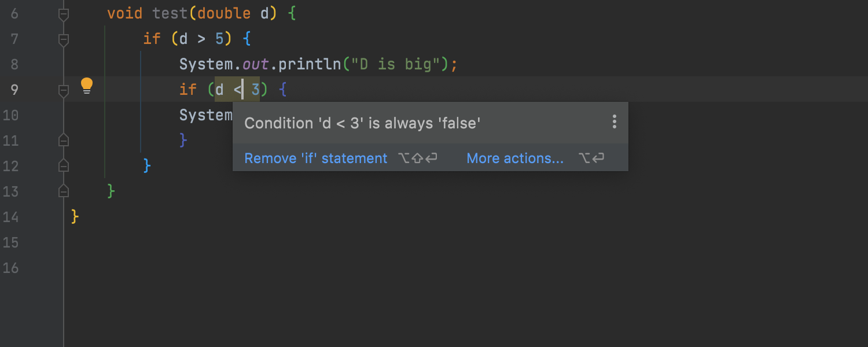
Task: Click line number 9 in the gutter
Action: [14, 90]
